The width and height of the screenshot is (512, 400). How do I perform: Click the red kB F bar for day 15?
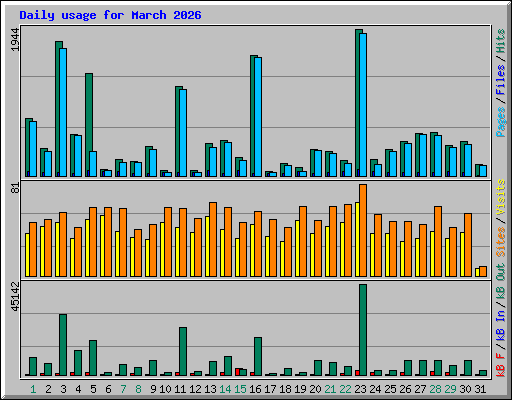point(237,372)
